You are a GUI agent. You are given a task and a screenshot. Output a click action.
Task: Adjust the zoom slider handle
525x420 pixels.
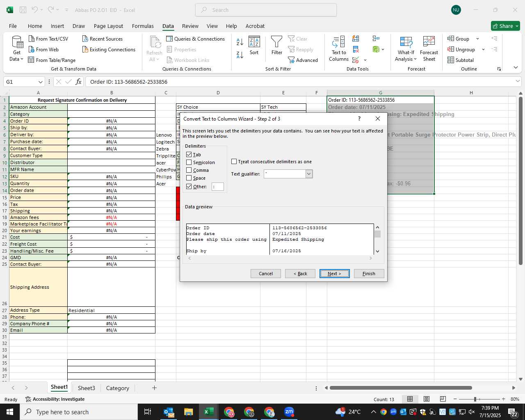point(475,399)
